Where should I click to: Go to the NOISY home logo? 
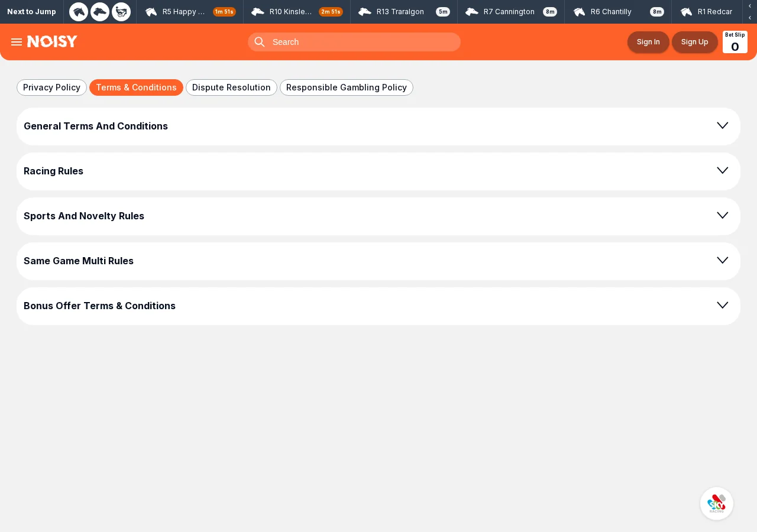[52, 41]
